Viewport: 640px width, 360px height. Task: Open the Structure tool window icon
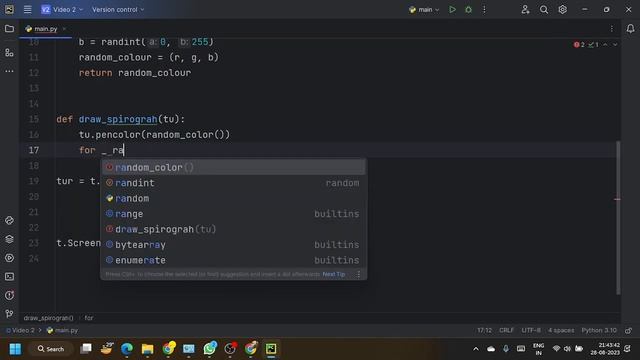click(x=9, y=53)
